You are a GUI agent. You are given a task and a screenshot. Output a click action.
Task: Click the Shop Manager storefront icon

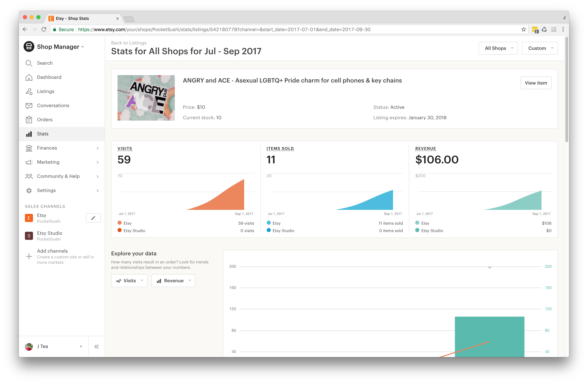pyautogui.click(x=29, y=47)
